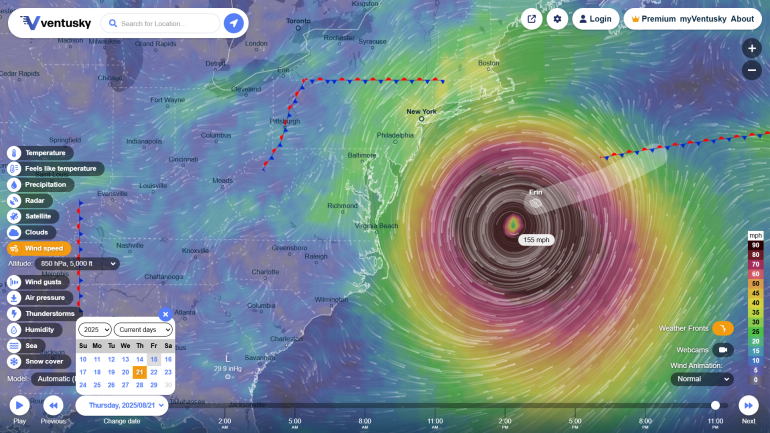Close the calendar date picker
Viewport: 770px width, 433px height.
(x=166, y=314)
